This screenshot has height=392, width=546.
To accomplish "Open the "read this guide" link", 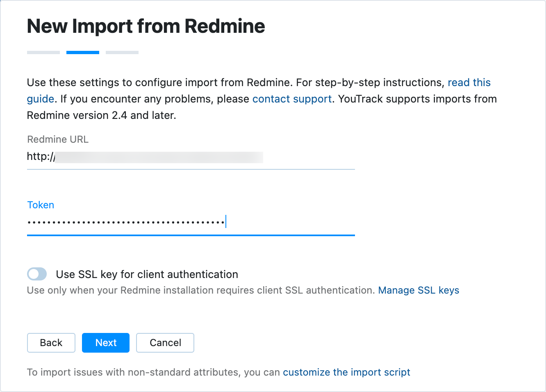I will (x=469, y=82).
